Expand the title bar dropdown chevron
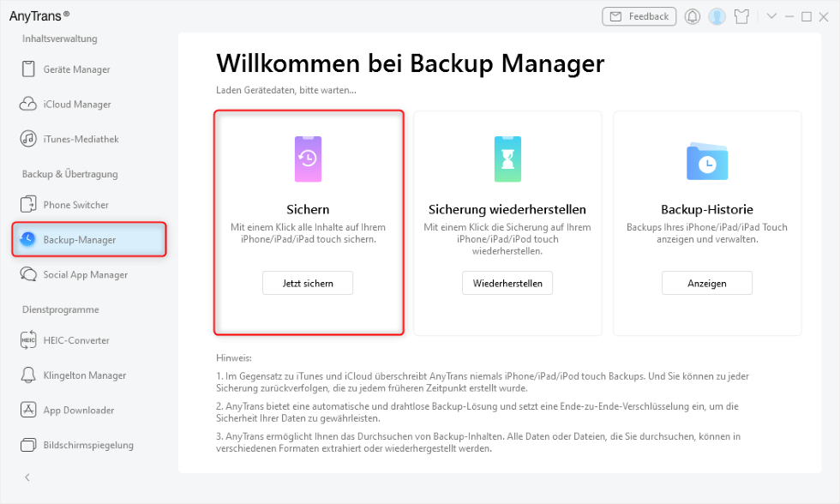The height and width of the screenshot is (504, 840). click(x=771, y=16)
